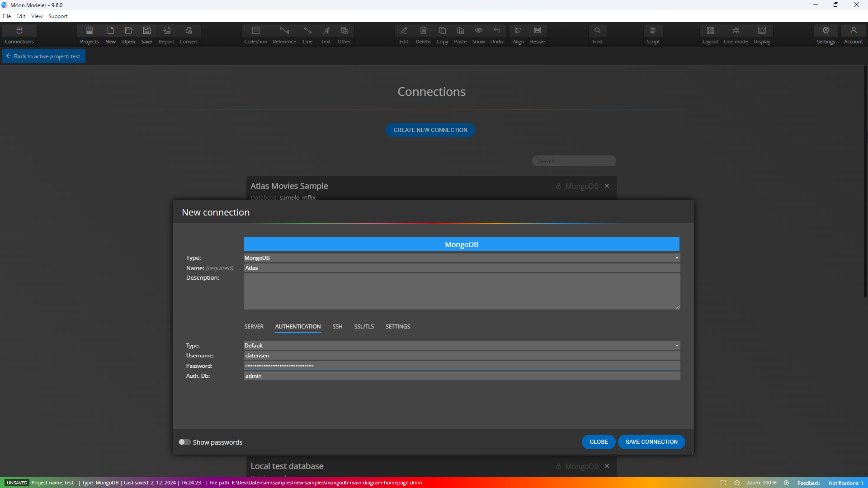
Task: Click the Feedback link in status bar
Action: click(808, 483)
